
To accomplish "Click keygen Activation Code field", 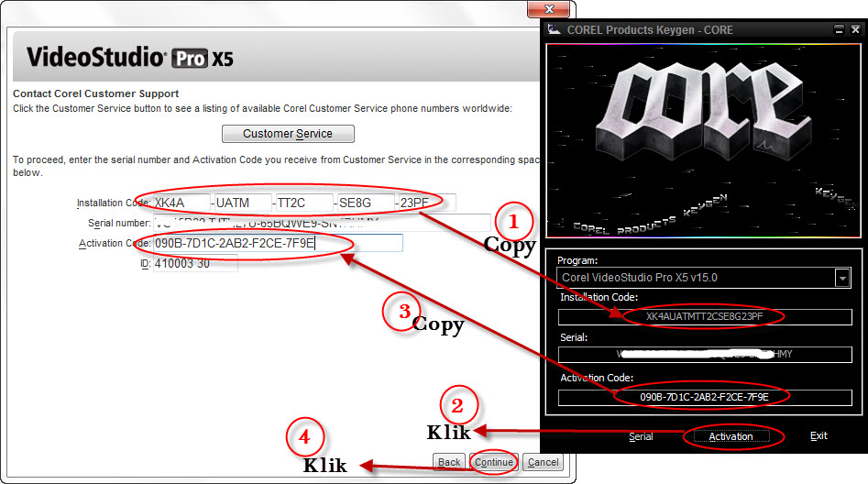I will point(705,397).
